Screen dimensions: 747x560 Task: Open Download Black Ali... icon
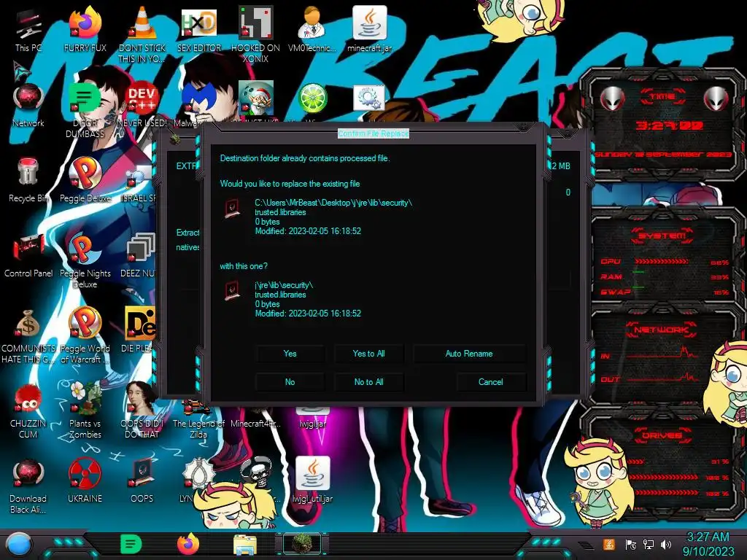(28, 486)
